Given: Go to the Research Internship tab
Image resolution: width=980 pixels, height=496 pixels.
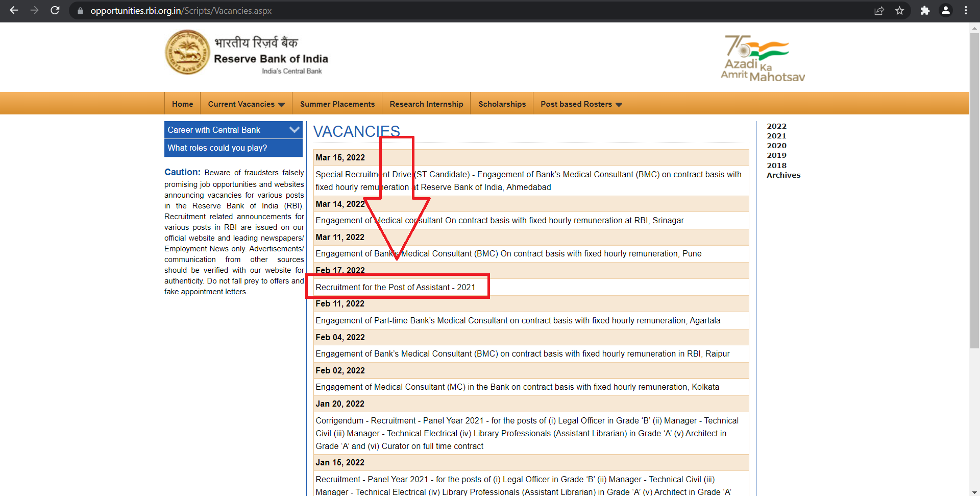Looking at the screenshot, I should coord(426,104).
